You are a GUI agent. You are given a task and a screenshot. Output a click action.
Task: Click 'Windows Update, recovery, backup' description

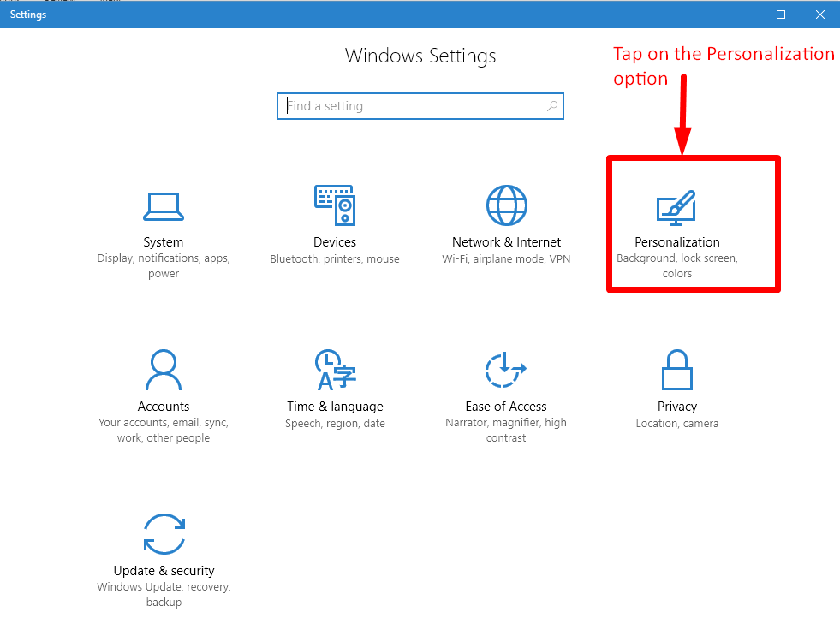point(164,594)
